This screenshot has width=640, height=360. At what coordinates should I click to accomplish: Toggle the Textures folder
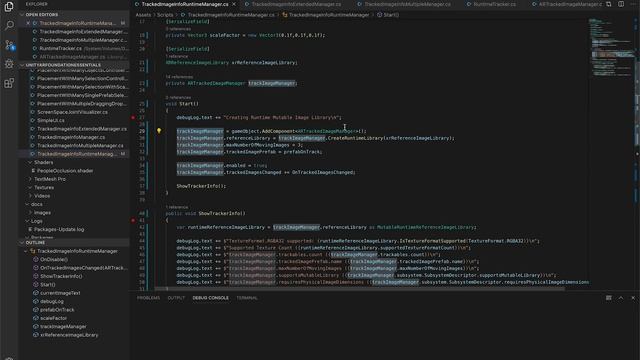(30, 187)
